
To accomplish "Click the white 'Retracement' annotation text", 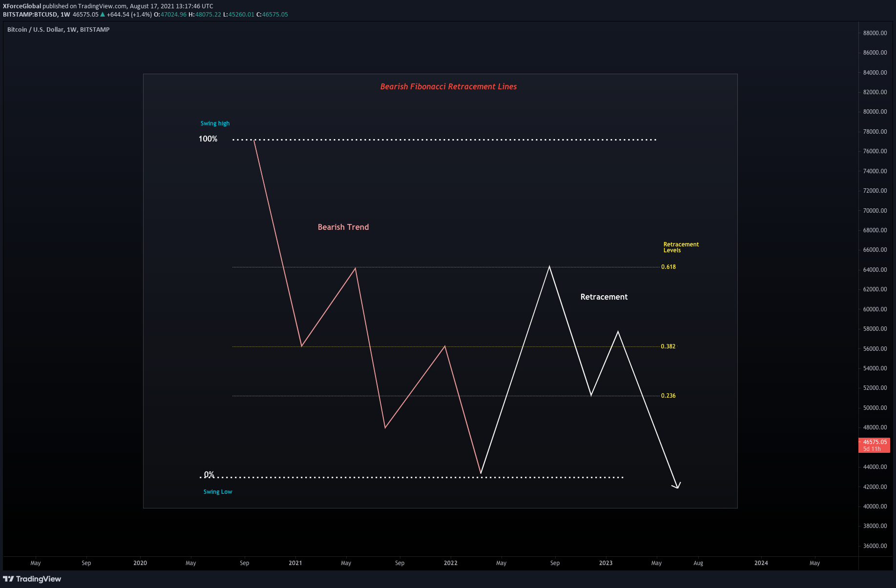I will pos(604,297).
